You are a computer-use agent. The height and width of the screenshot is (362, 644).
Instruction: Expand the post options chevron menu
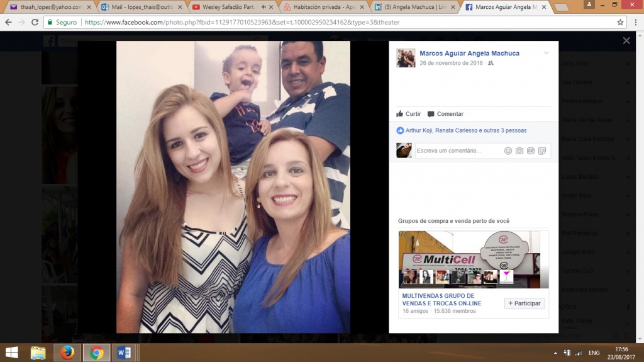point(546,54)
